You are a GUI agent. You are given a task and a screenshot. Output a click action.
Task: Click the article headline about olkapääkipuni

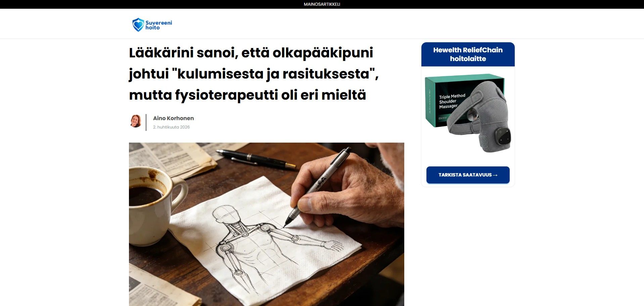point(254,74)
